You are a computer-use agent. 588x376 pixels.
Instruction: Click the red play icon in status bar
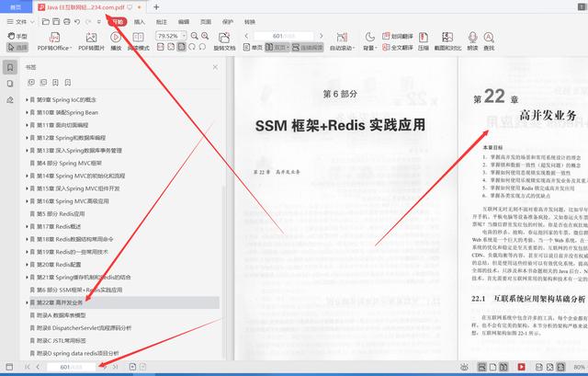[521, 367]
